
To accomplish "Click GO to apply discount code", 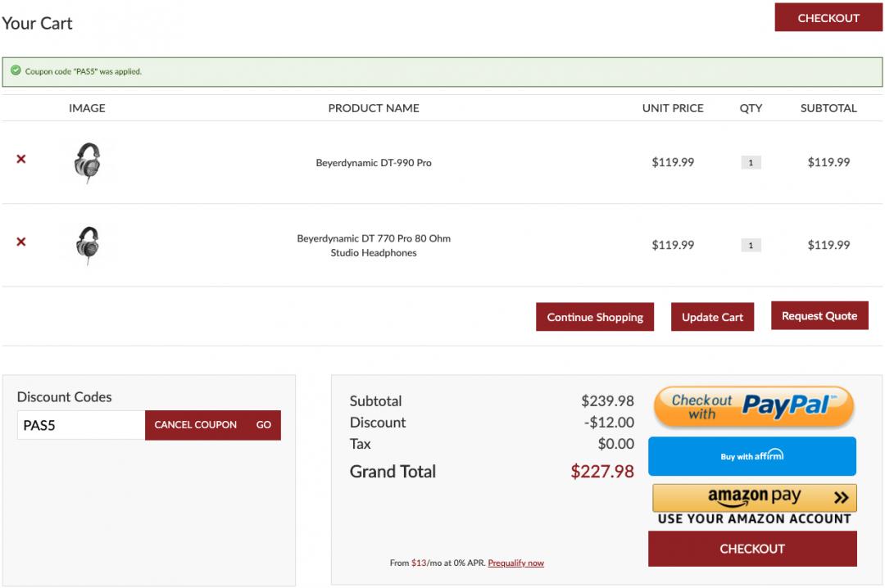I will (x=263, y=425).
